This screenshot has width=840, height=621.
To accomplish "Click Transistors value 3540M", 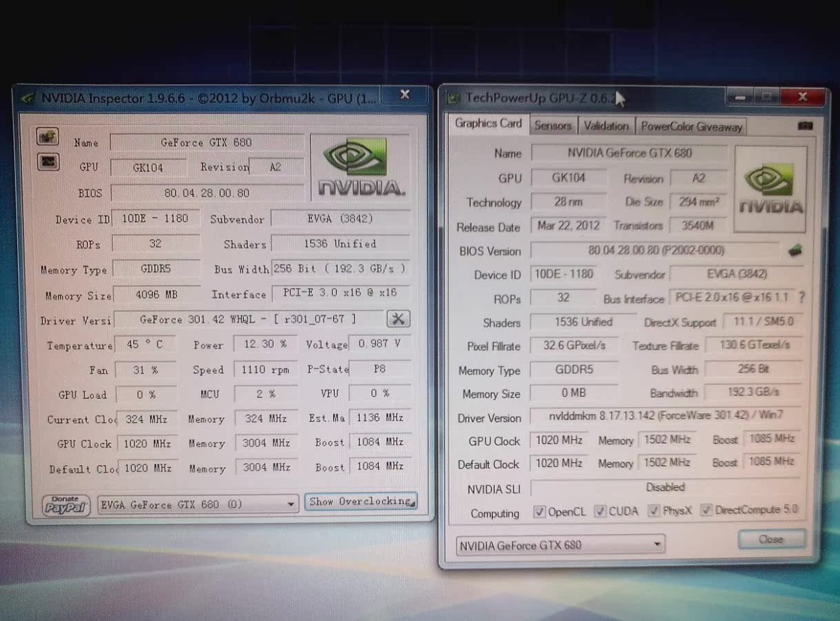I will tap(699, 225).
